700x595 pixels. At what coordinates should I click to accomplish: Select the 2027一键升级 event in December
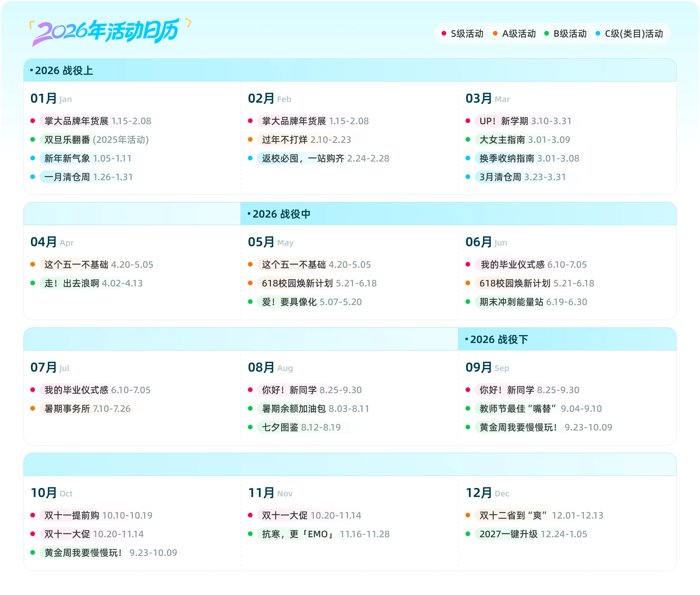tap(508, 534)
